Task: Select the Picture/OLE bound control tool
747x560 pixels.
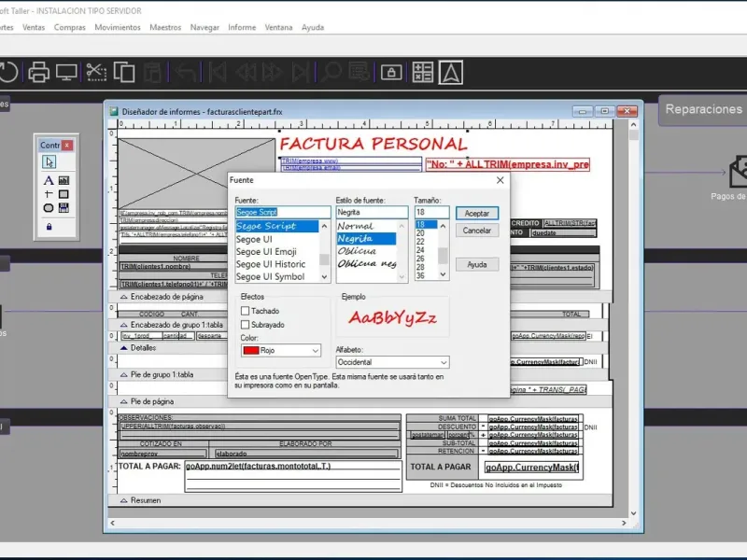Action: (x=63, y=207)
